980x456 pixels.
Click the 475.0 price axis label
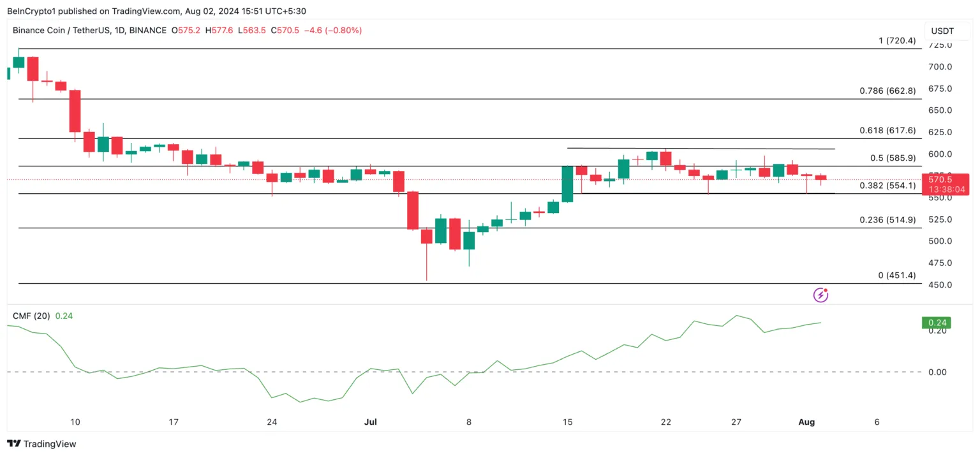point(940,263)
